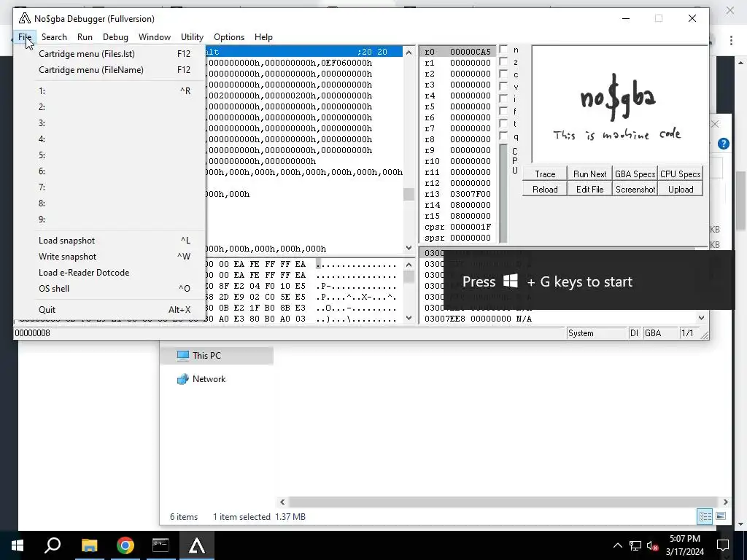This screenshot has height=560, width=747.
Task: Open GBA Specs
Action: pyautogui.click(x=635, y=174)
